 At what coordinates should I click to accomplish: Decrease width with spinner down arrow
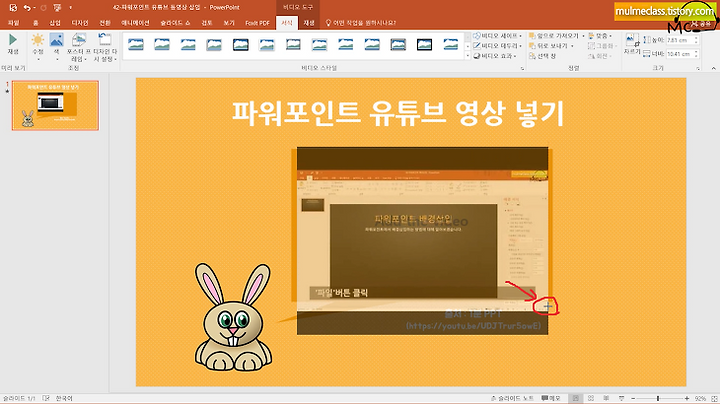point(696,56)
